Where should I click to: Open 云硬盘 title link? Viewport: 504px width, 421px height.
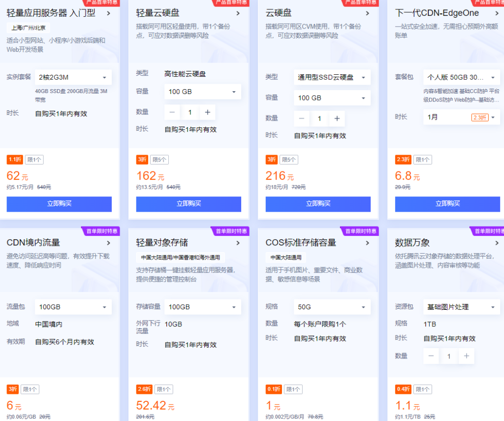(279, 13)
